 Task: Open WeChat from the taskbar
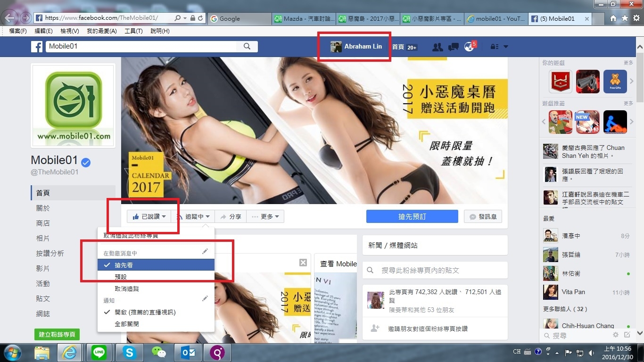coord(159,353)
